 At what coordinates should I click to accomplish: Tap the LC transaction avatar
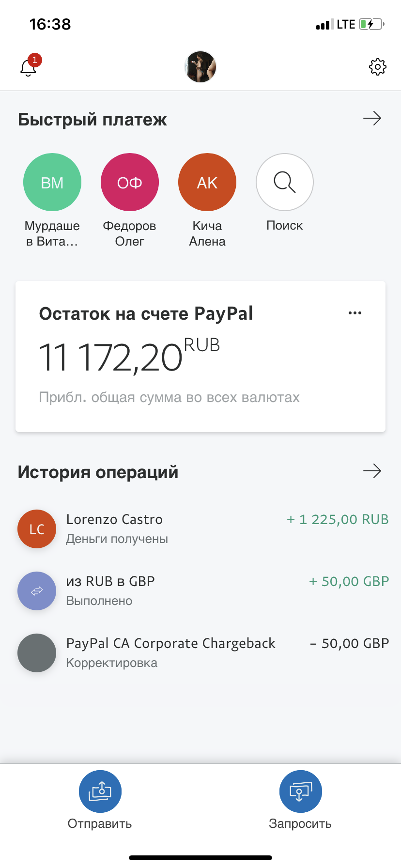pyautogui.click(x=37, y=529)
